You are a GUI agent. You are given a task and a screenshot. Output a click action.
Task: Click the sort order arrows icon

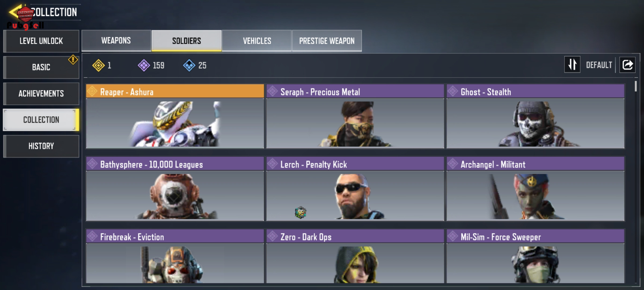click(x=572, y=64)
